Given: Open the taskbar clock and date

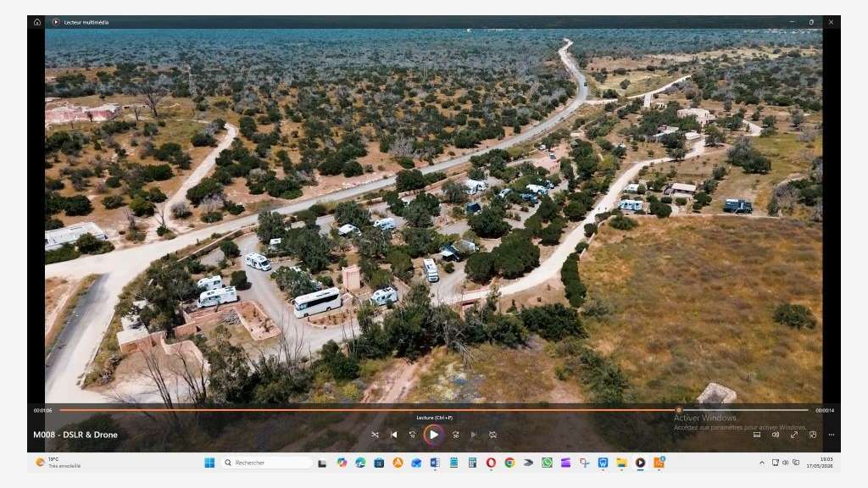Looking at the screenshot, I should (x=820, y=463).
